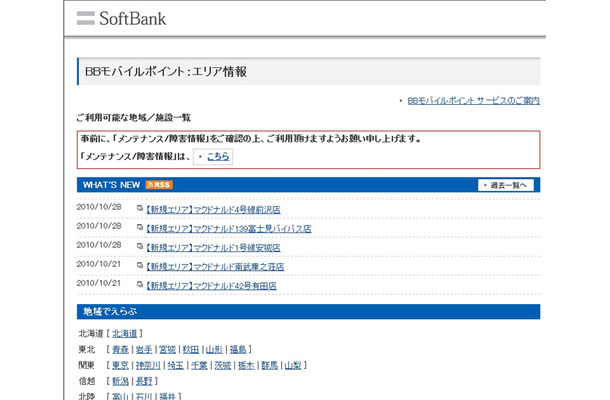The height and width of the screenshot is (400, 610).
Task: Click the 2010/10/28 date beside 4号線前沢店
Action: point(99,207)
